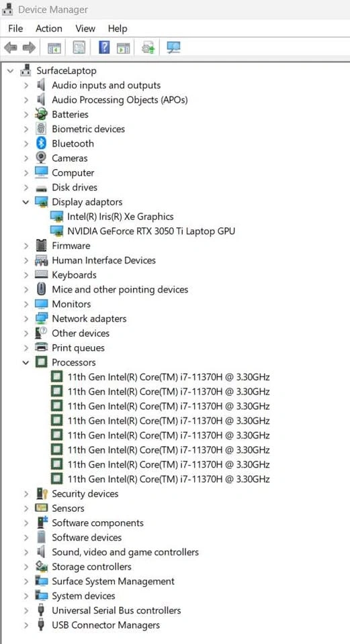Click Show/Hide Console Tree toolbar icon
Screen dimensions: 350x644
click(x=54, y=48)
